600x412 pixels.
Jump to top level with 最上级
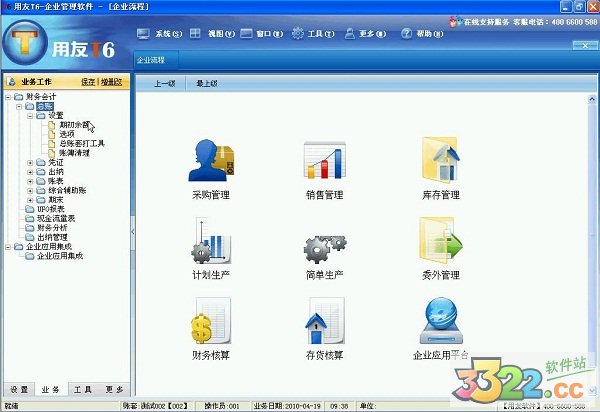pyautogui.click(x=207, y=83)
